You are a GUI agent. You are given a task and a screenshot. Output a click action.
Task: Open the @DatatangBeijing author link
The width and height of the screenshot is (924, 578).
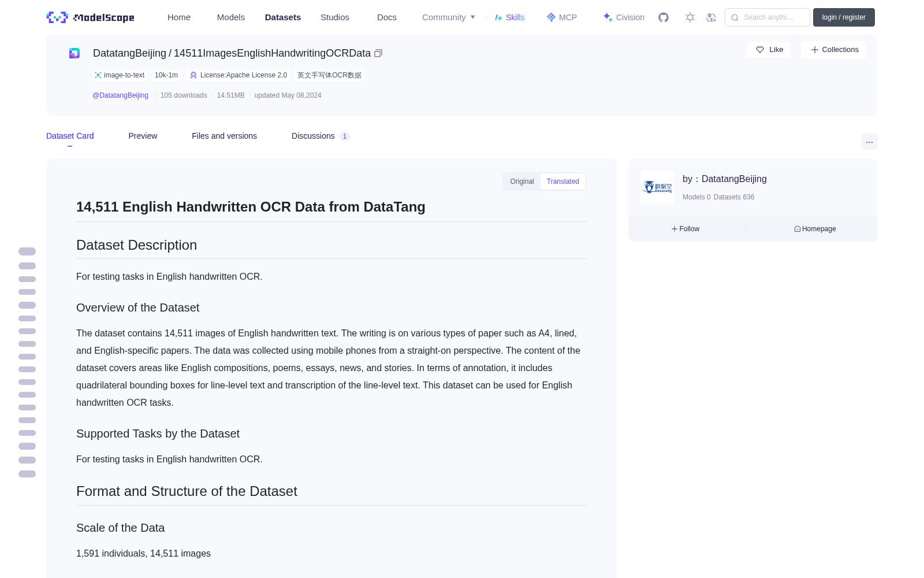click(120, 95)
